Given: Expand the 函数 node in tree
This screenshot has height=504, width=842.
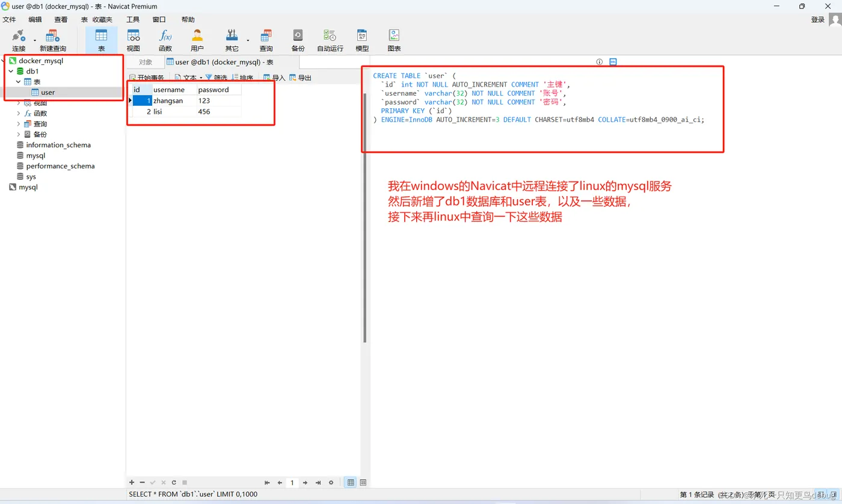Looking at the screenshot, I should point(18,113).
